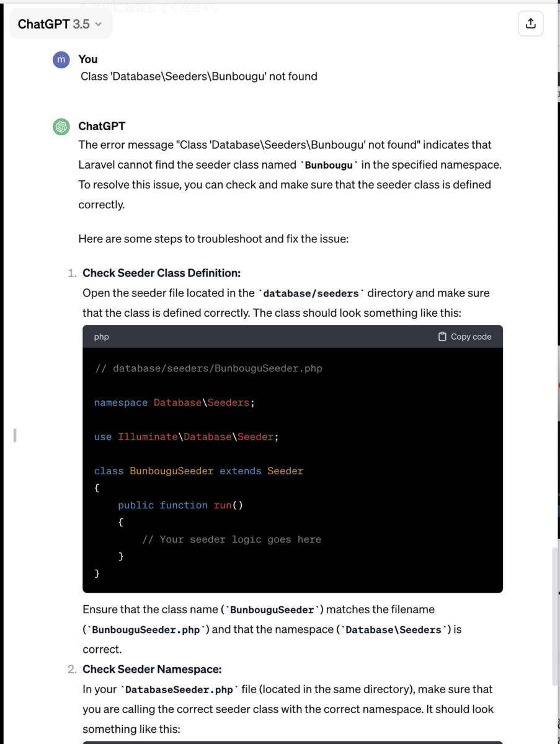
Task: Click the "// Your seeder logic goes here" comment
Action: tap(231, 539)
